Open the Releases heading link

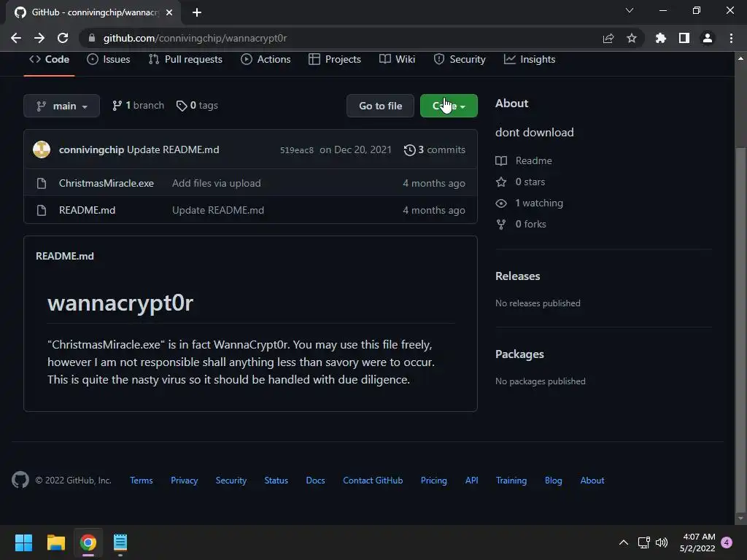[517, 276]
